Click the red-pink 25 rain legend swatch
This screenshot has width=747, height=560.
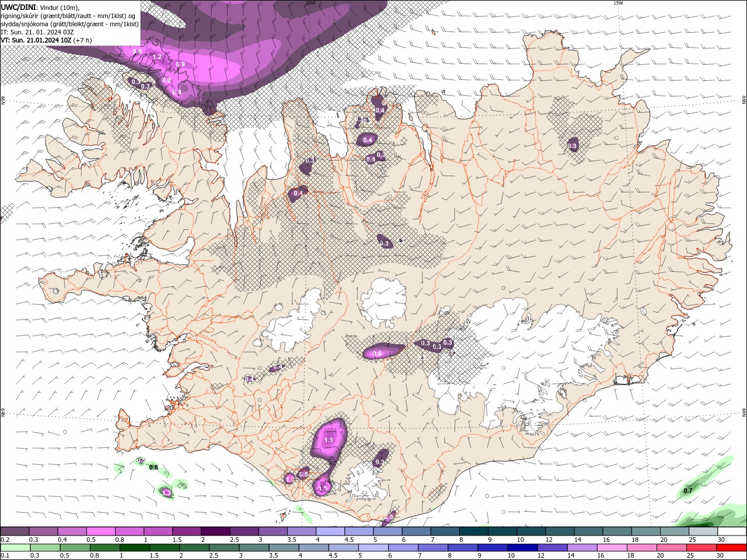click(702, 548)
